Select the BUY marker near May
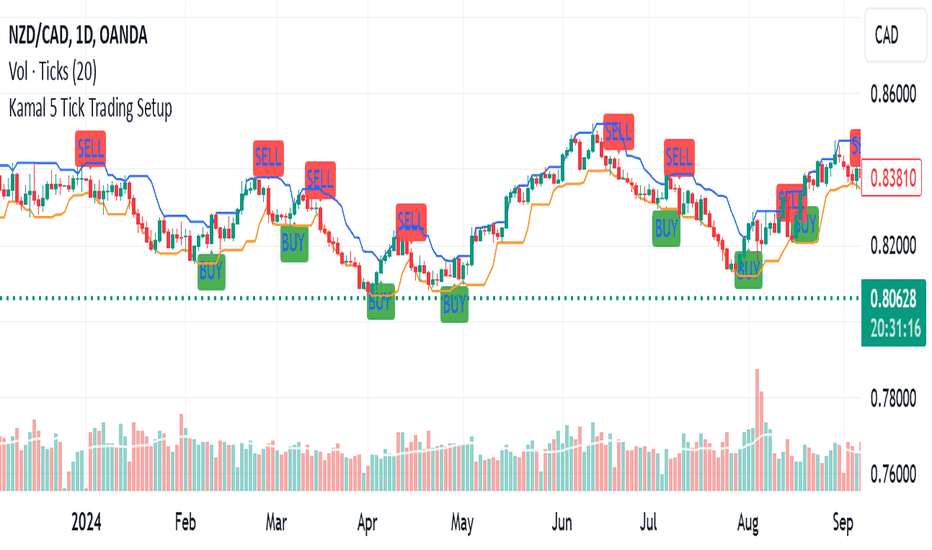This screenshot has height=550, width=932. click(454, 304)
